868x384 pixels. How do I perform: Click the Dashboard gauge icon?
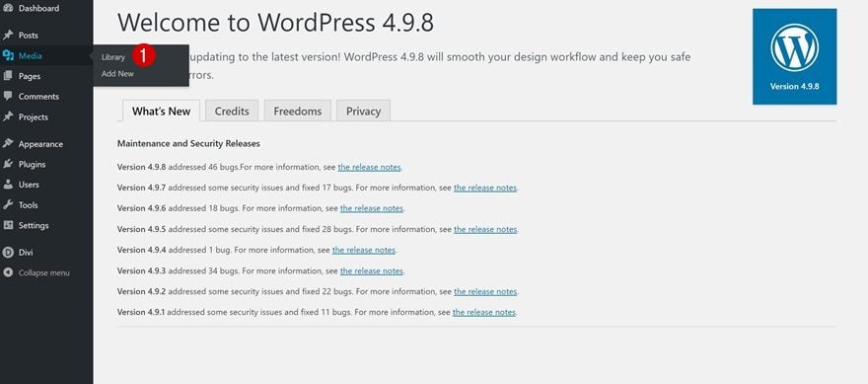(x=8, y=8)
